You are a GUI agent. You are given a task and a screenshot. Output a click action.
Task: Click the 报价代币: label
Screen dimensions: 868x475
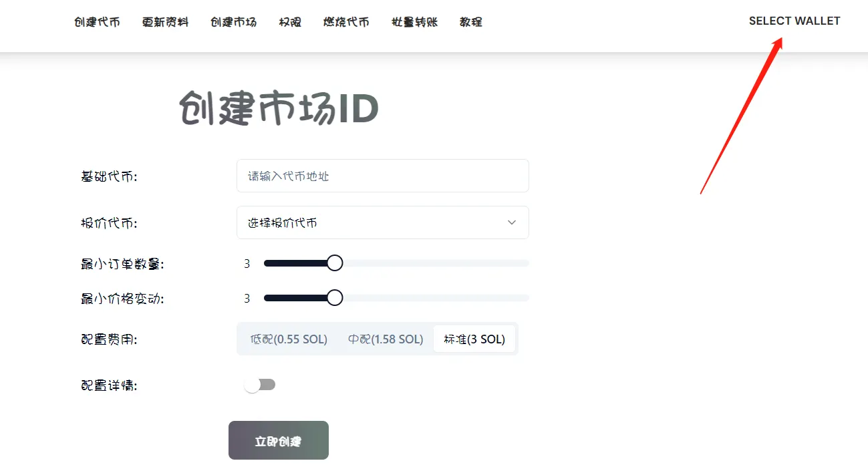point(109,223)
